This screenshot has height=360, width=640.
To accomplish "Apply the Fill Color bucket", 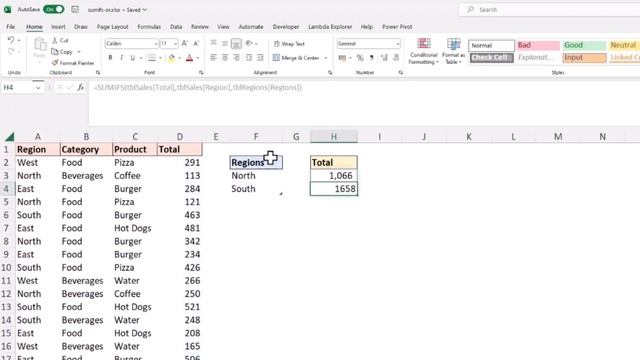I will (171, 58).
